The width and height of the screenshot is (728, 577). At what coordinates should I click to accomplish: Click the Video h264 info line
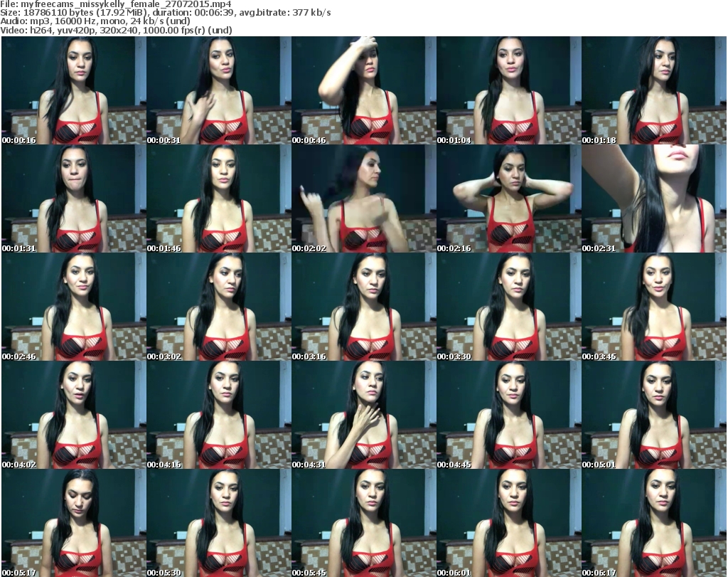click(116, 30)
